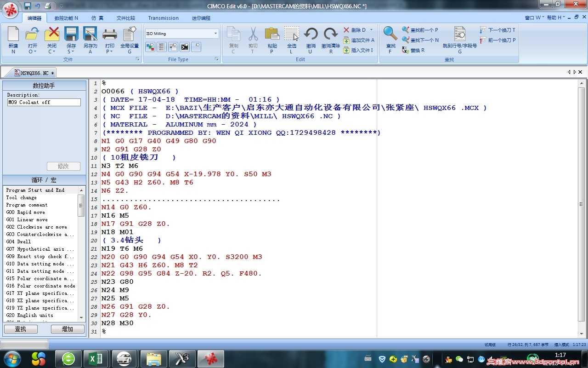Click the quick-access save icon in title bar
Viewport: 588px width, 368px height.
[x=28, y=6]
